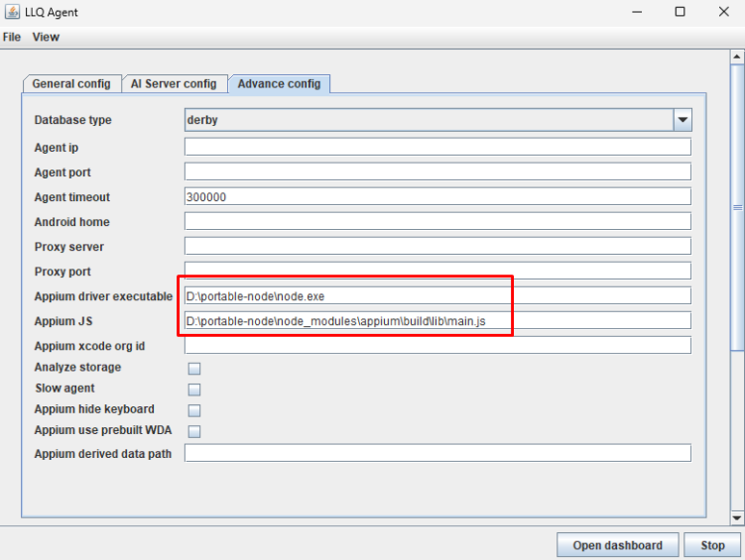
Task: Toggle the Slow agent checkbox
Action: tap(194, 390)
